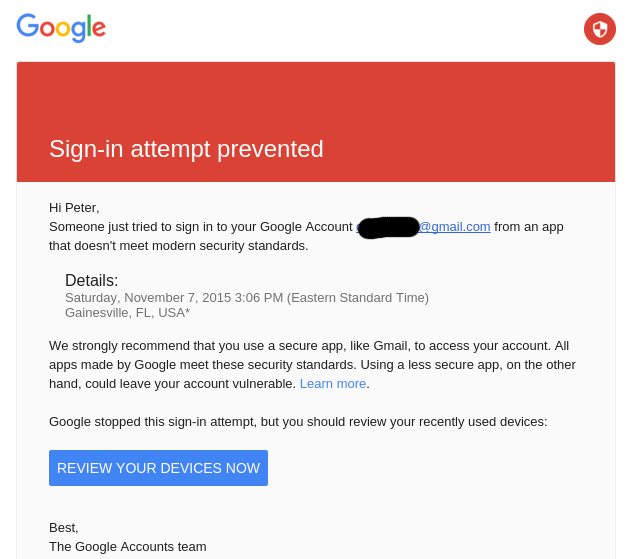Follow the Learn more link
This screenshot has width=644, height=559.
[x=333, y=384]
